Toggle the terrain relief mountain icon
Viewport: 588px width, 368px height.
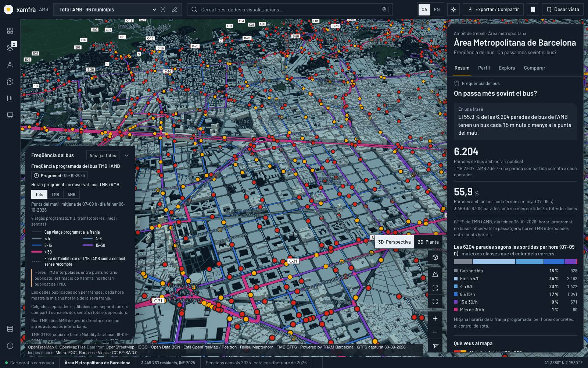point(435,274)
